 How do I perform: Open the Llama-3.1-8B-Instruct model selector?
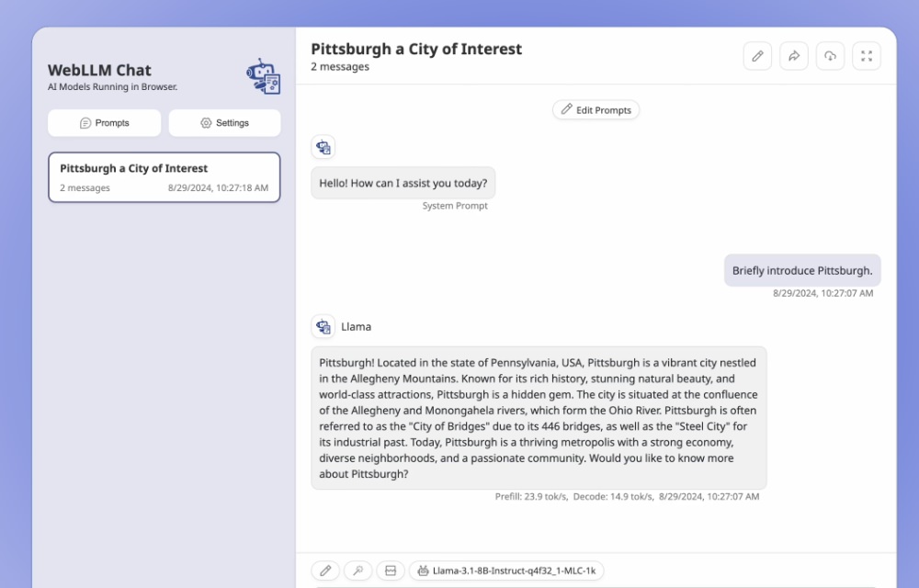pyautogui.click(x=506, y=571)
